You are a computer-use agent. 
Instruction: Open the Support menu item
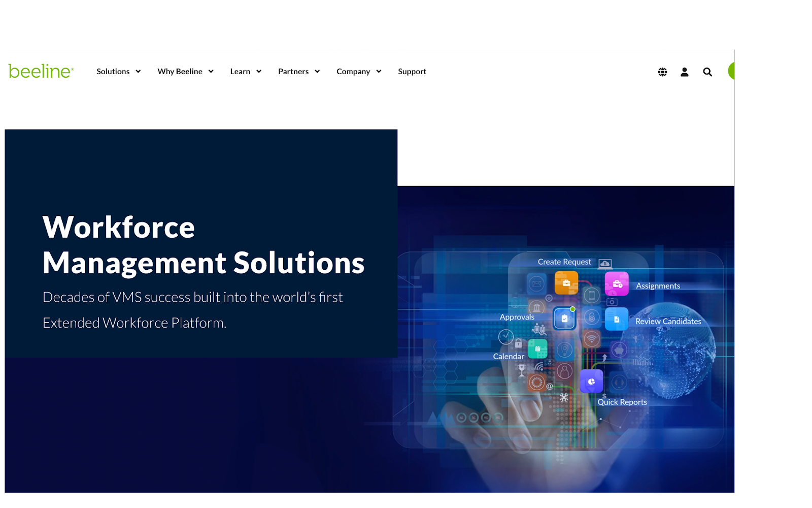(x=412, y=71)
